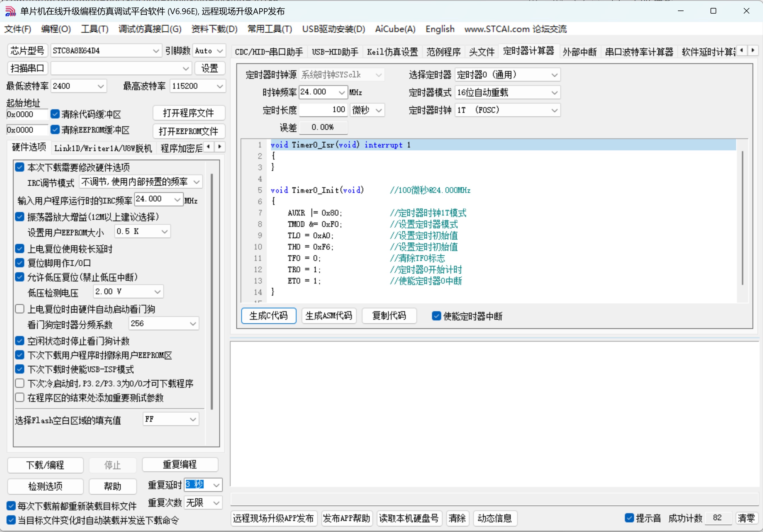Enable hardware watchdog auto-start checkbox
Screen dimensions: 763x532
[20, 308]
